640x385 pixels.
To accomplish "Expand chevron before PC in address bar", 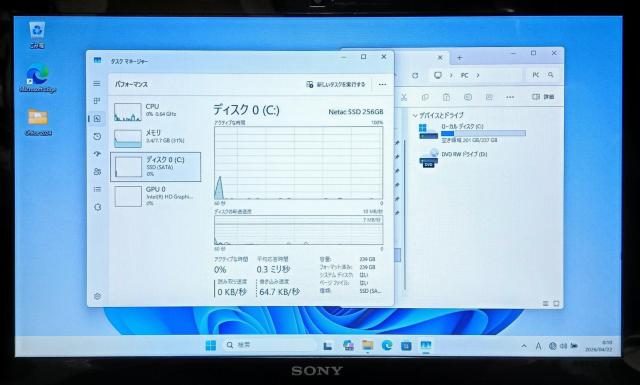I will tap(451, 76).
